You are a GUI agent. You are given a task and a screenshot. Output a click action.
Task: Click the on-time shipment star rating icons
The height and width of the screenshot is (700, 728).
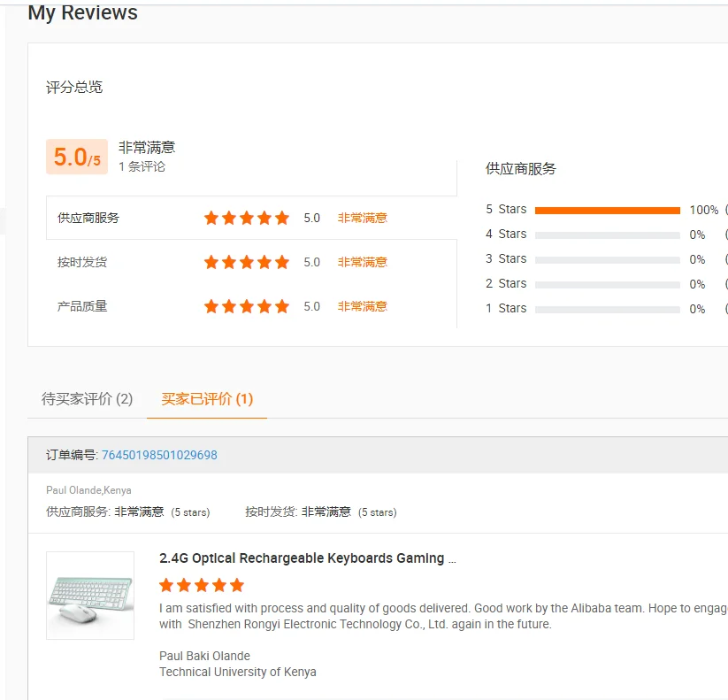tap(246, 262)
